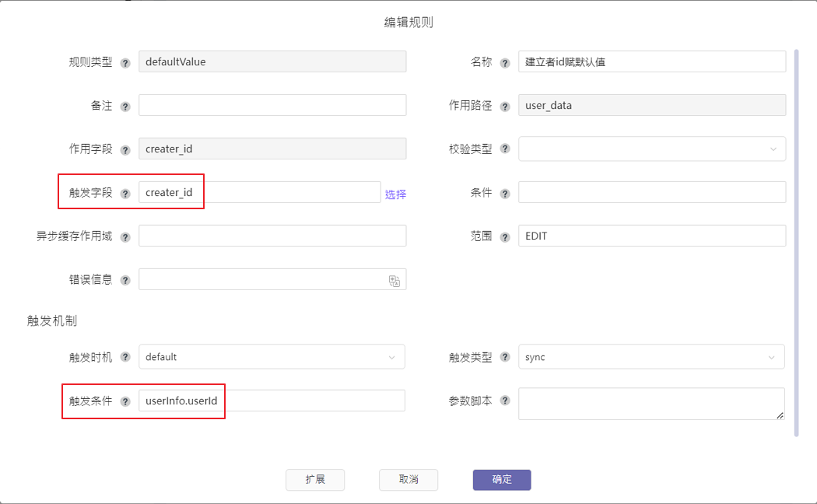Click the 扩展 button
The width and height of the screenshot is (817, 504).
(315, 480)
